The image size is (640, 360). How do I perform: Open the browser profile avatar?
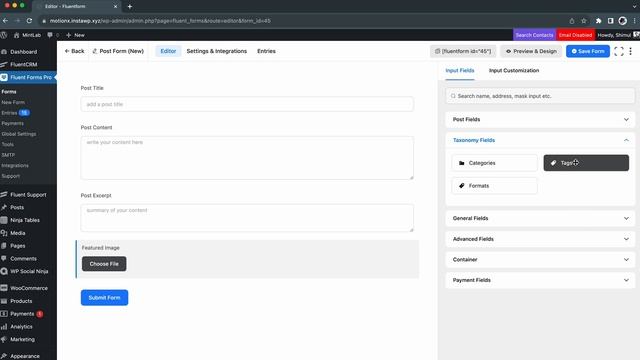(622, 21)
